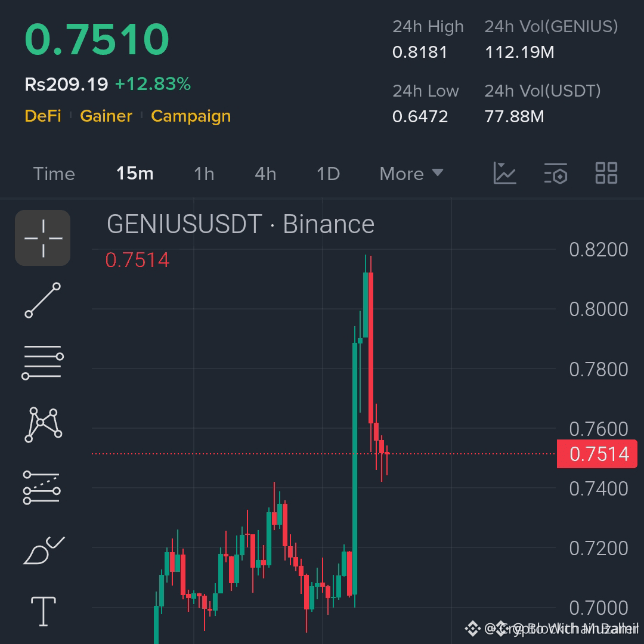Viewport: 644px width, 644px height.
Task: Click the 0.7510 current price
Action: pyautogui.click(x=97, y=39)
